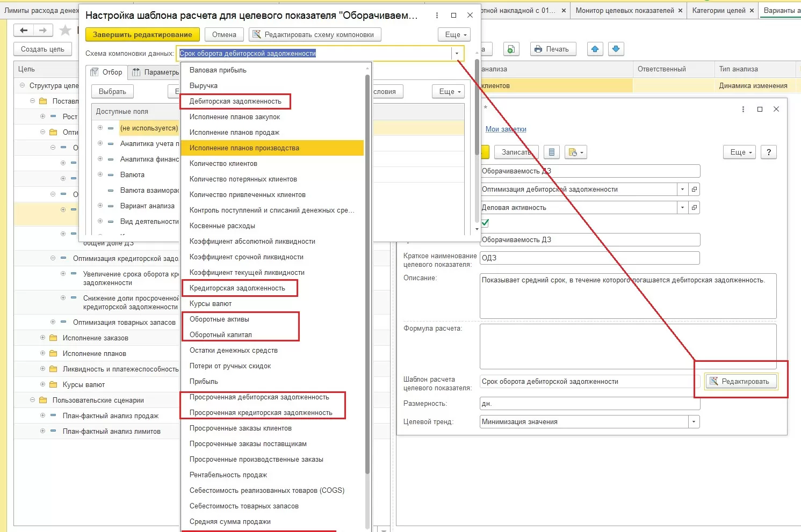Select Оптимизация товарных запасов tree item
This screenshot has height=532, width=801.
124,323
